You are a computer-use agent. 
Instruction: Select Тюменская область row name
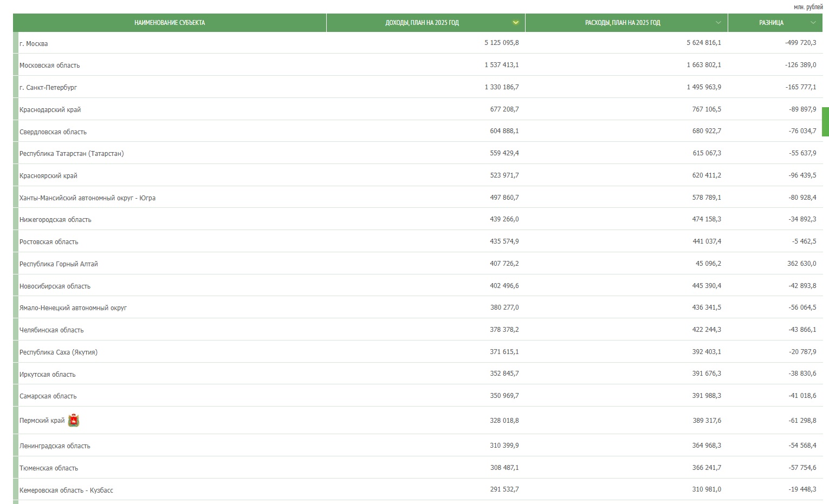(x=49, y=468)
